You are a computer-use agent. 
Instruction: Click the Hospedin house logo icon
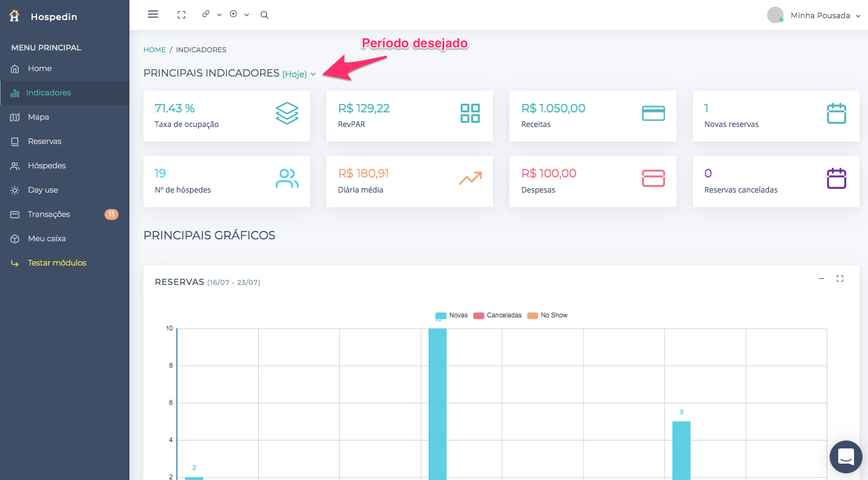point(15,16)
